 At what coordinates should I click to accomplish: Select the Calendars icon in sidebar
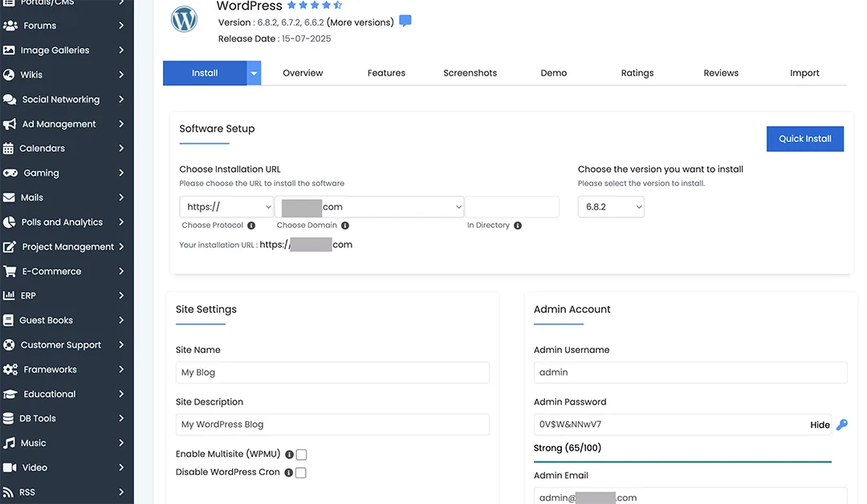pos(8,148)
